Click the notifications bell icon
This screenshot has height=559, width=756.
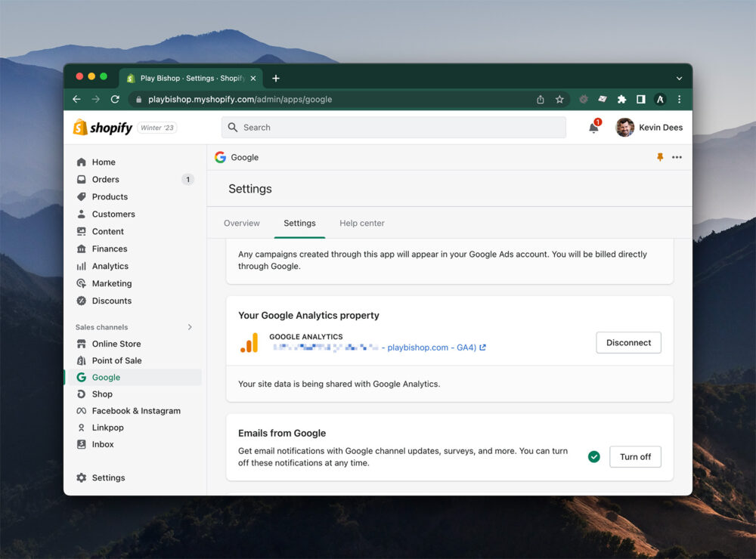point(593,128)
